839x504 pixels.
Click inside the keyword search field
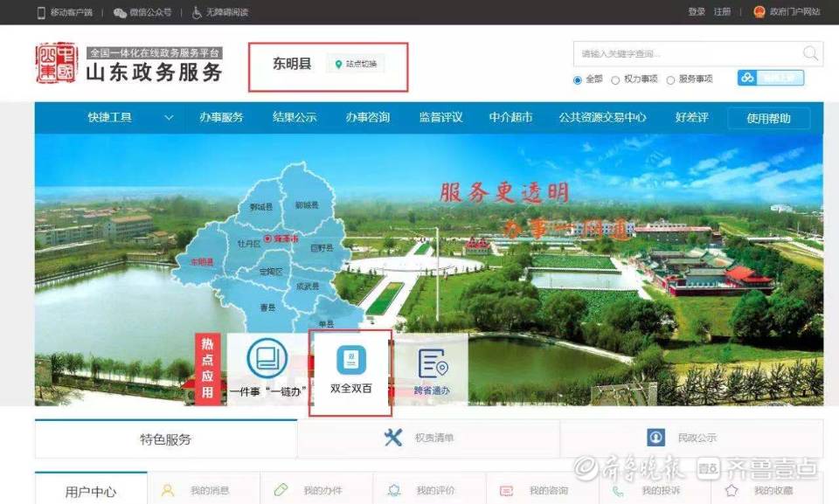coord(682,53)
